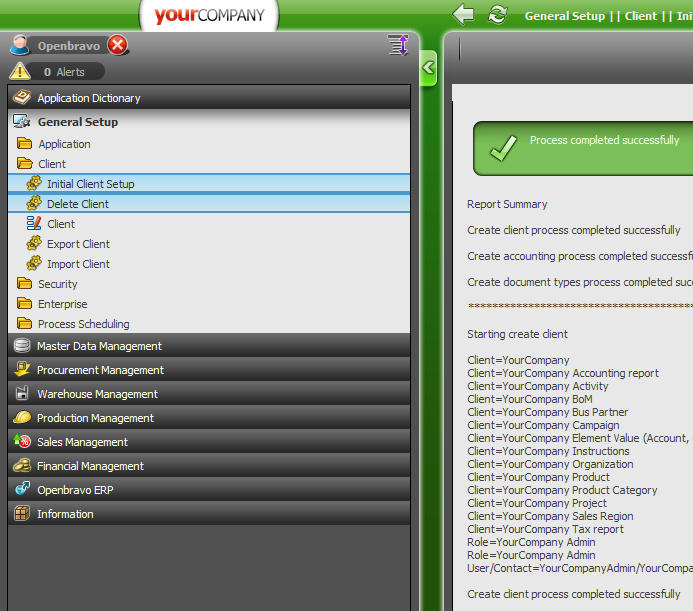This screenshot has height=611, width=693.
Task: Click the open Client folder icon
Action: pyautogui.click(x=24, y=164)
